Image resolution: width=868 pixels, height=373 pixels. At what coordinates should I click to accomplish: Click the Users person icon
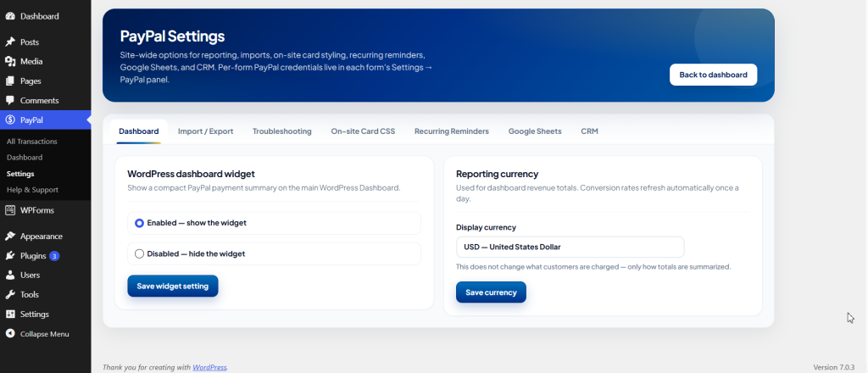(x=10, y=275)
